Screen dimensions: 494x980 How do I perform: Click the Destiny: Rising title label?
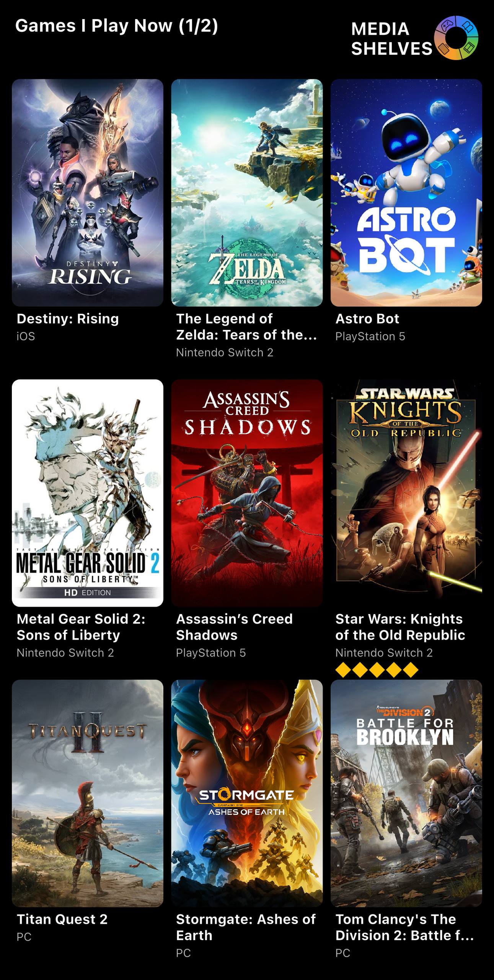68,318
